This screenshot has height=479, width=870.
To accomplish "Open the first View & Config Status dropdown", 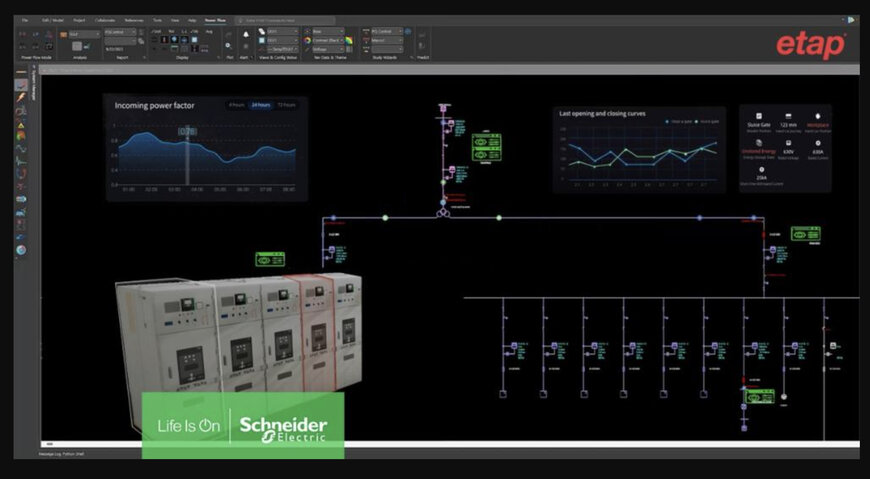I will pyautogui.click(x=282, y=32).
